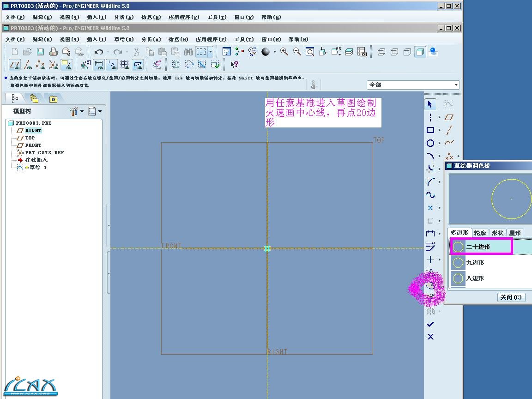Toggle sketch grid display
This screenshot has height=399, width=532.
(x=125, y=65)
